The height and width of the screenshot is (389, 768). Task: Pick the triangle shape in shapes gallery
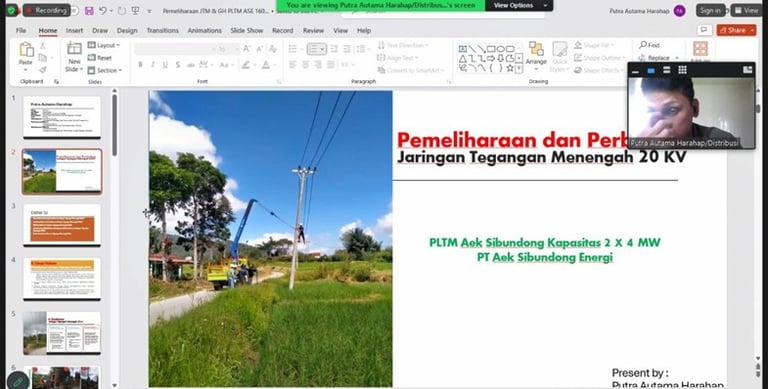click(462, 59)
